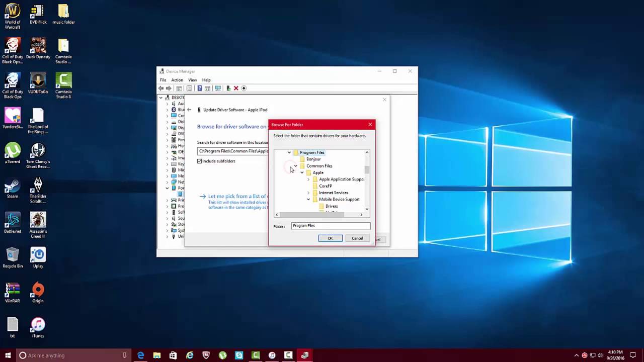Select the CoreFP folder
Screen dimensions: 644x362
click(325, 186)
